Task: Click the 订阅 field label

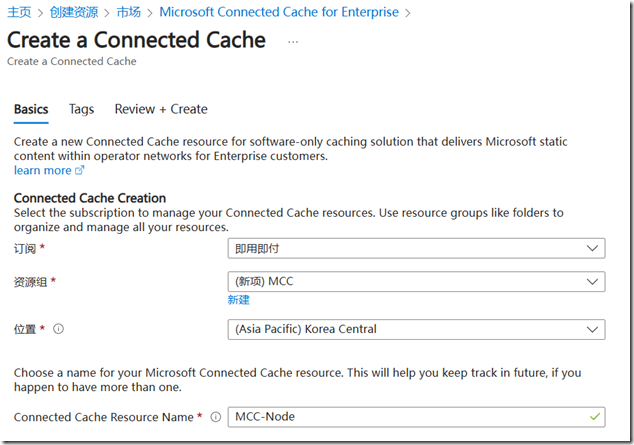Action: [25, 249]
